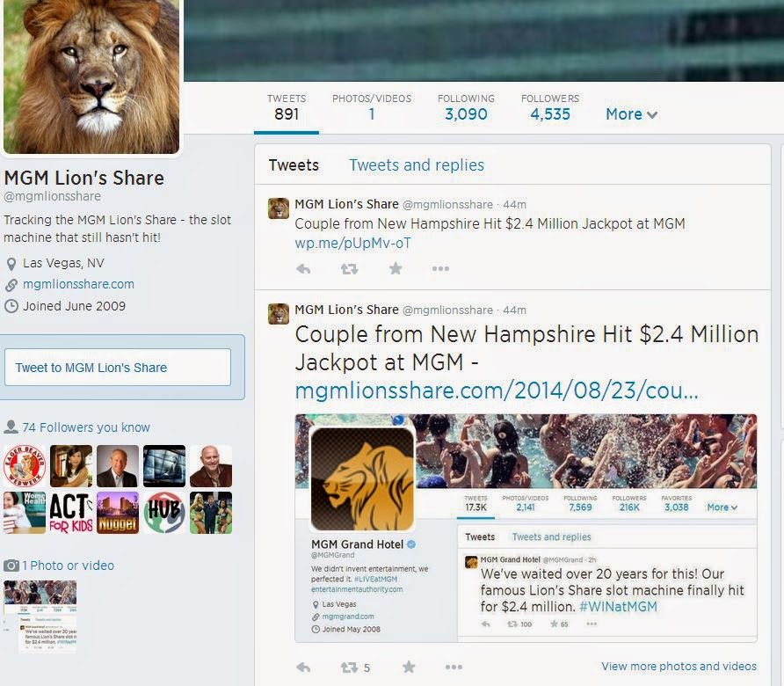Reply to the first jackpot tweet
Image resolution: width=784 pixels, height=686 pixels.
coord(303,269)
